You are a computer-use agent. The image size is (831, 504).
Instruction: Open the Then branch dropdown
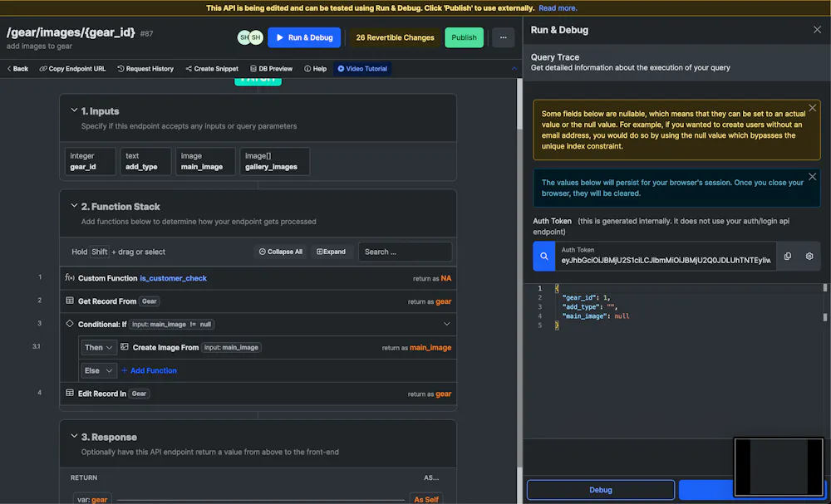pyautogui.click(x=99, y=347)
